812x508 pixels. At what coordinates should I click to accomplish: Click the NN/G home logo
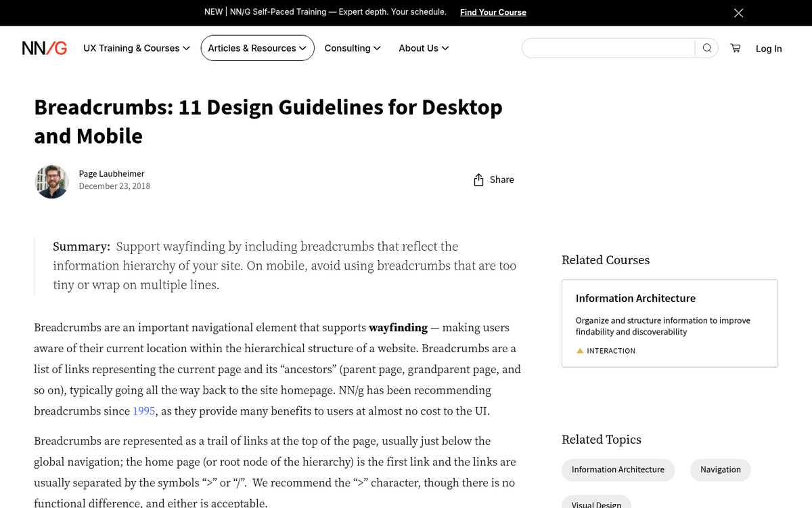point(44,47)
